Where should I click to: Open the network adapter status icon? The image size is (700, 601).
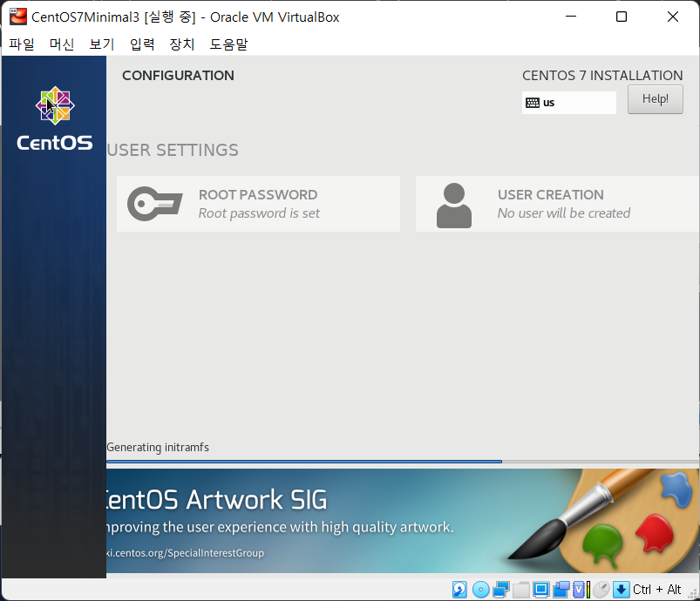tap(501, 590)
